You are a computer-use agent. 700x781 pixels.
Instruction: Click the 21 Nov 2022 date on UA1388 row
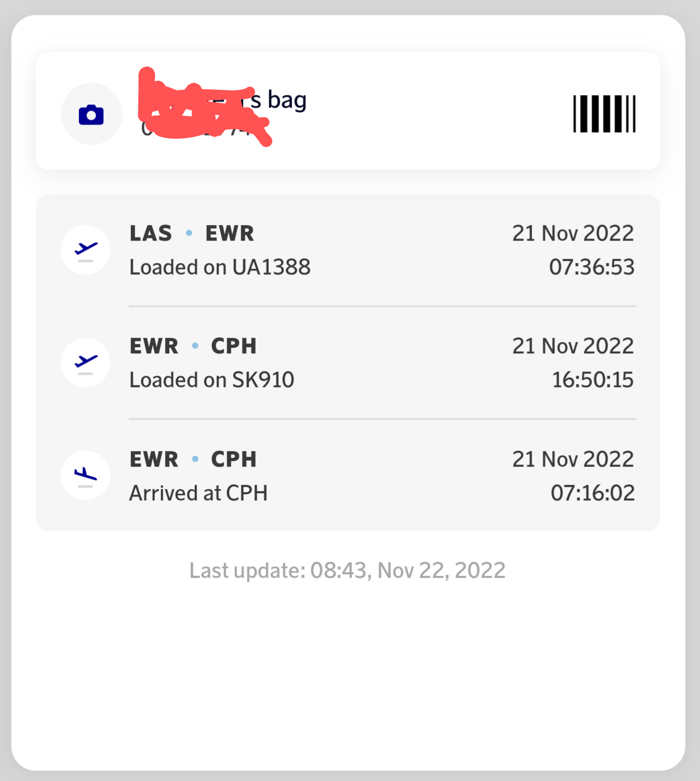pyautogui.click(x=573, y=233)
